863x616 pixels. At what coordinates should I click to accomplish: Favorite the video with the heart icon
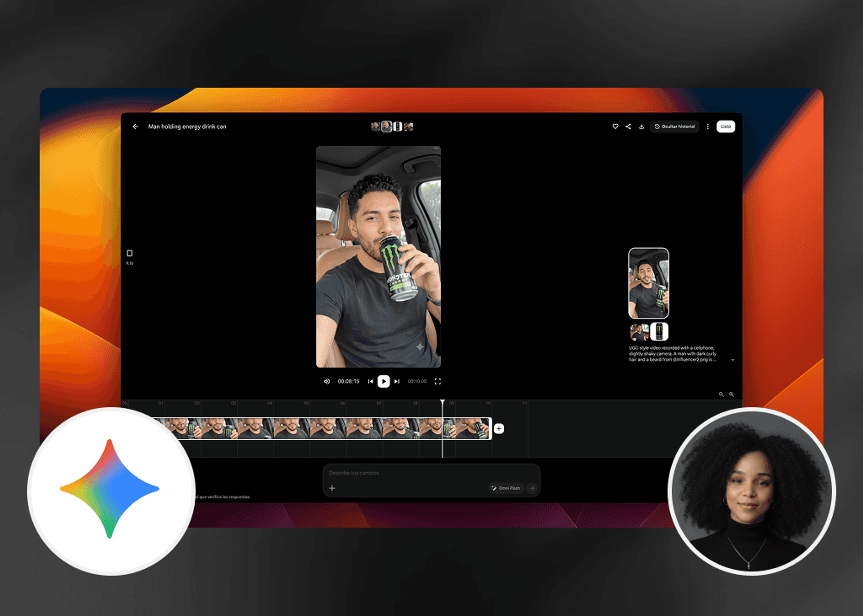click(615, 126)
